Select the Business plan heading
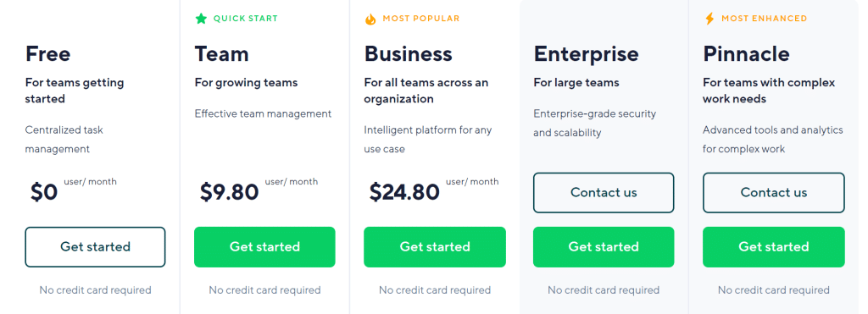 pos(408,54)
